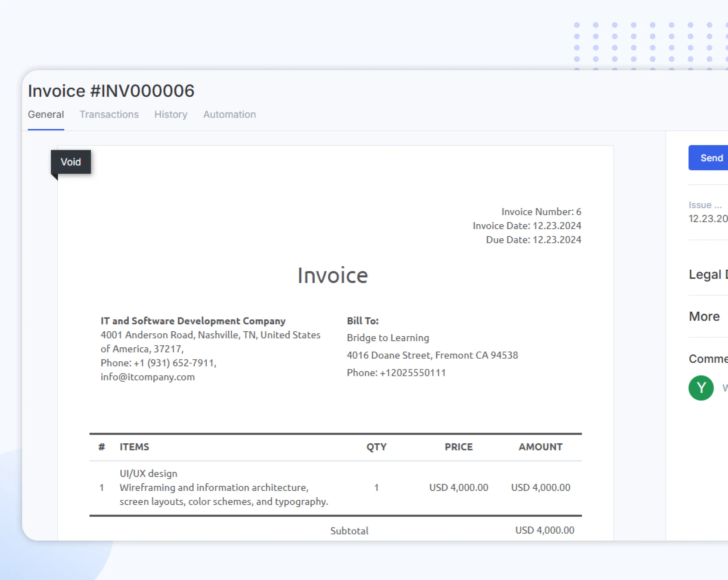This screenshot has width=728, height=580.
Task: Click the Void label button
Action: [x=71, y=162]
